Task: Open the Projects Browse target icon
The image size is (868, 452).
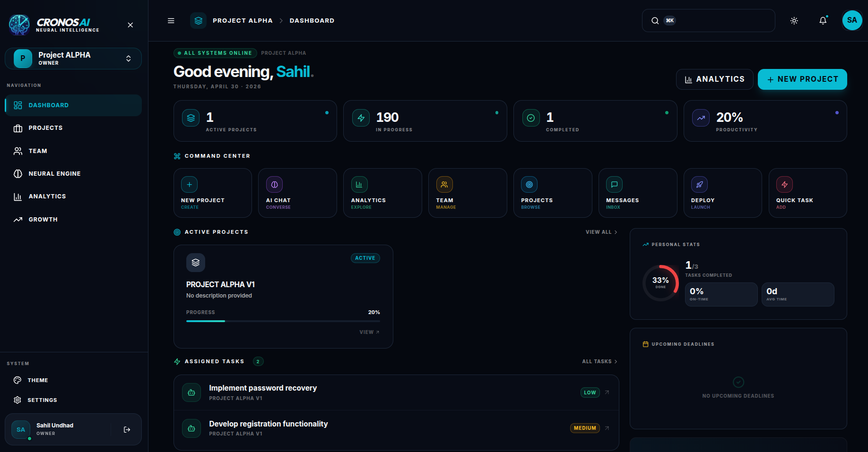Action: [529, 185]
